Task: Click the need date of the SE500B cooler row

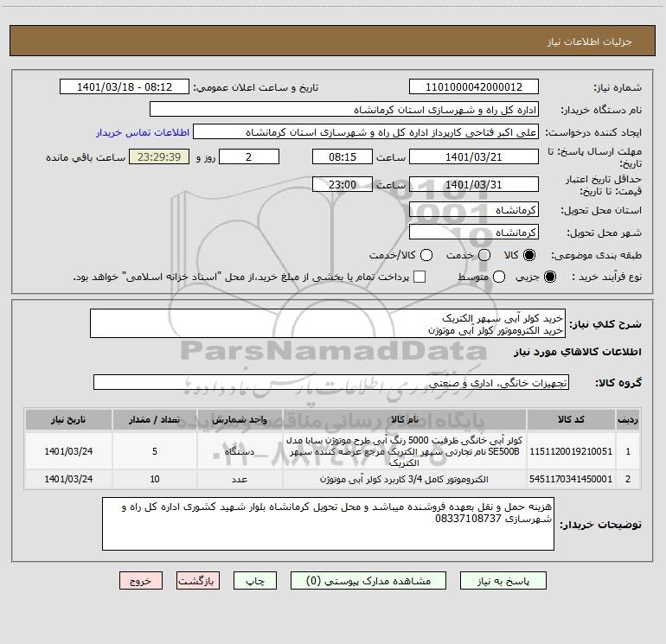Action: (68, 451)
